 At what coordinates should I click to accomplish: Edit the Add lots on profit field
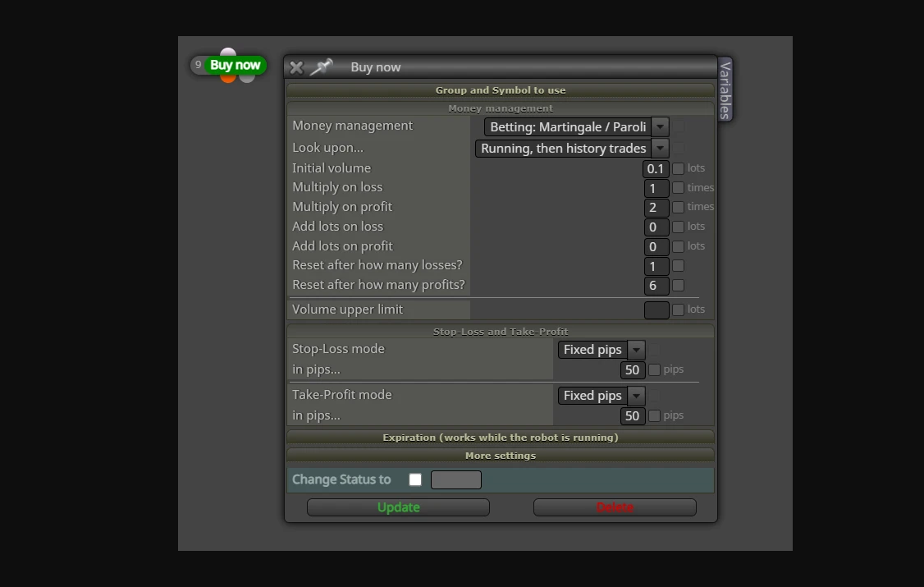coord(656,246)
